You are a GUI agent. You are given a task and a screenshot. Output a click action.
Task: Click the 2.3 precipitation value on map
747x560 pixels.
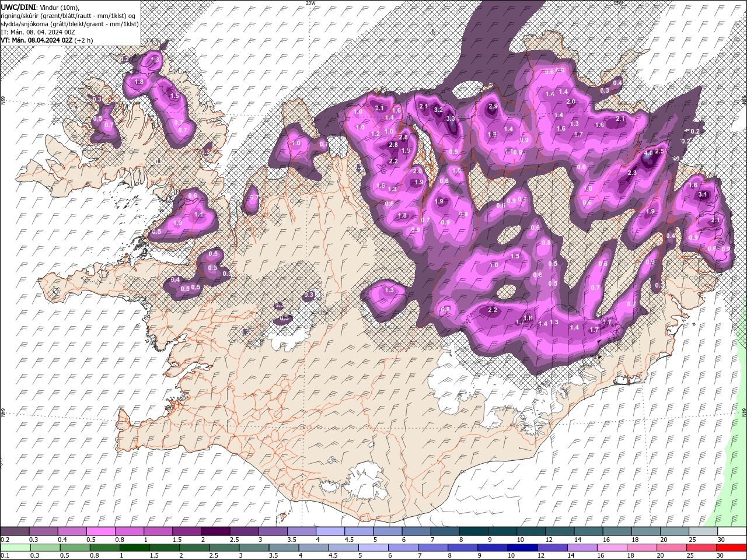(x=632, y=173)
